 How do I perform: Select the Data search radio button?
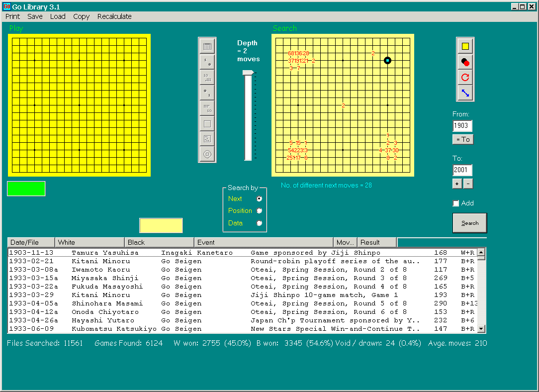click(259, 223)
